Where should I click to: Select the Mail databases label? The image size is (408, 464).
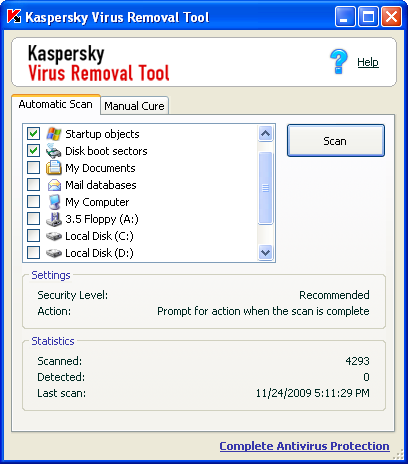click(101, 185)
